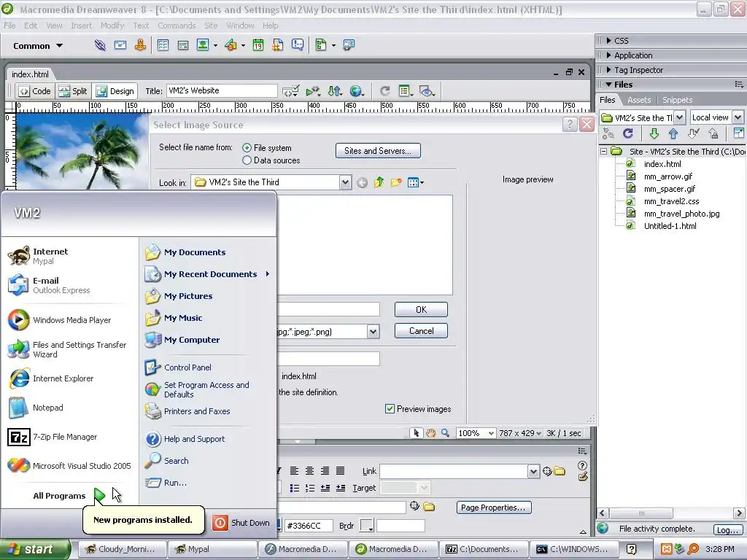Open All Programs in Start menu
747x560 pixels.
point(68,496)
